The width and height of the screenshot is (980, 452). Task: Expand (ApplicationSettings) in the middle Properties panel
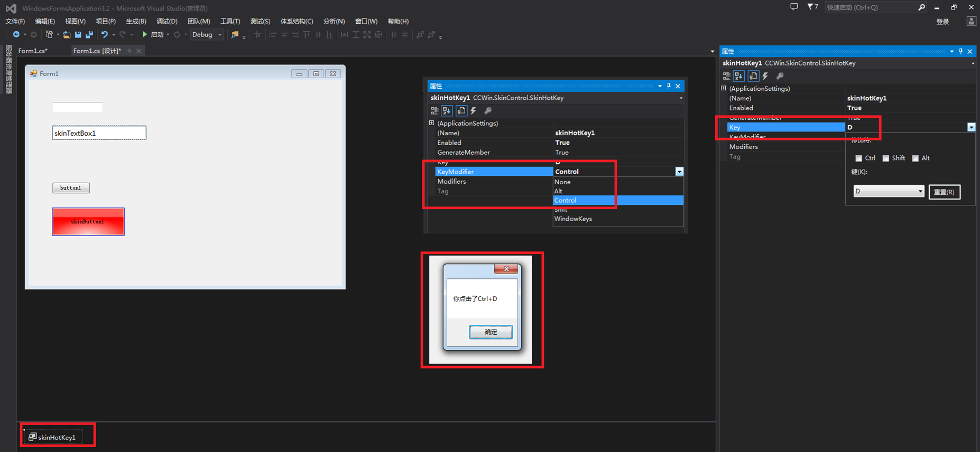[x=432, y=123]
